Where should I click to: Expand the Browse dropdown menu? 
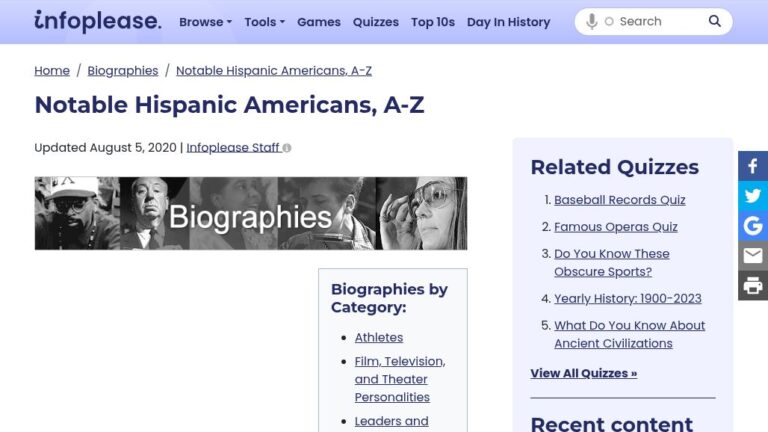click(x=205, y=22)
